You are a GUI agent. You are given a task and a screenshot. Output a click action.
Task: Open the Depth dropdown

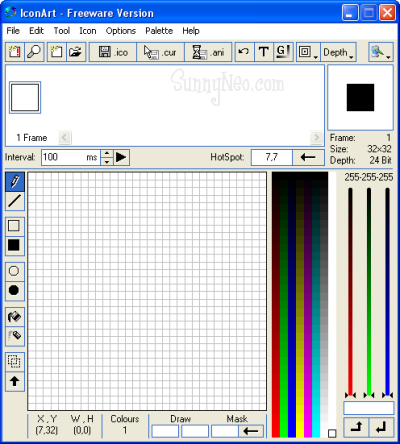point(338,52)
